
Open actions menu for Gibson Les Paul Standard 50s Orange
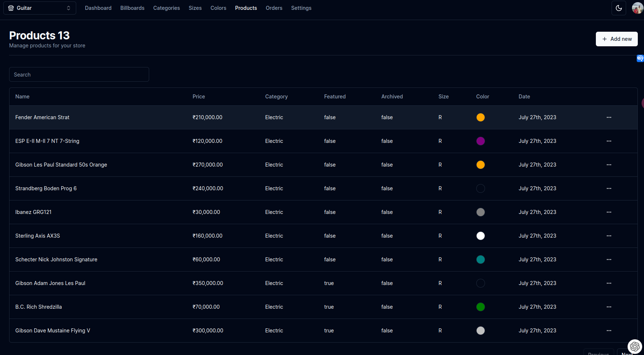point(609,165)
